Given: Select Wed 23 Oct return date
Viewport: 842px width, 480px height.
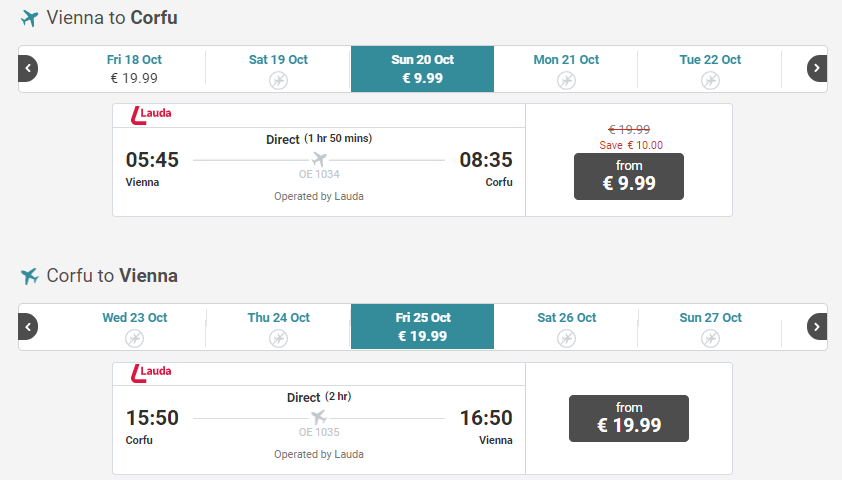Looking at the screenshot, I should click(x=134, y=327).
